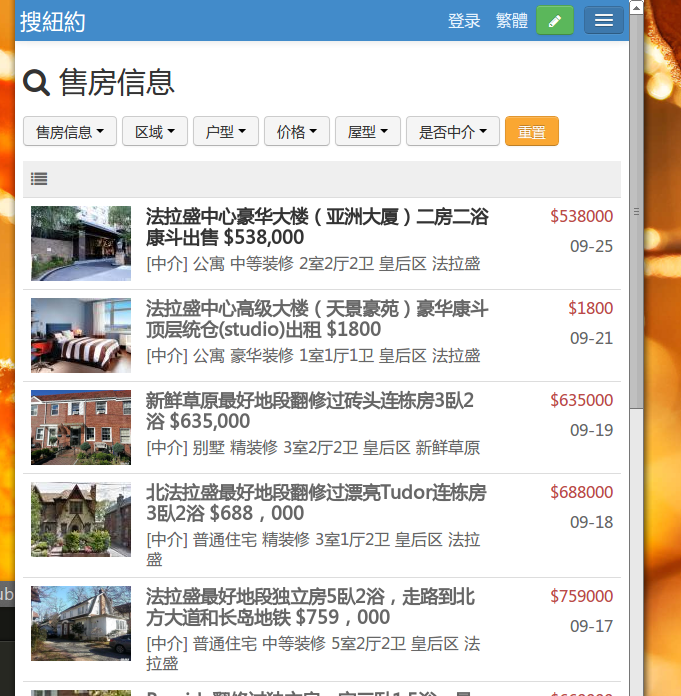The image size is (681, 696).
Task: Click the date 09-18
Action: [x=591, y=522]
